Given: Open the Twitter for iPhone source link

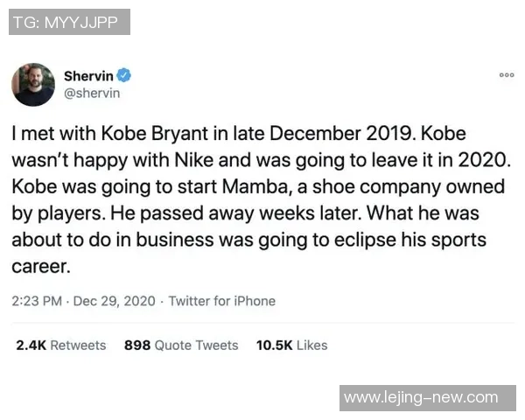Looking at the screenshot, I should point(221,301).
